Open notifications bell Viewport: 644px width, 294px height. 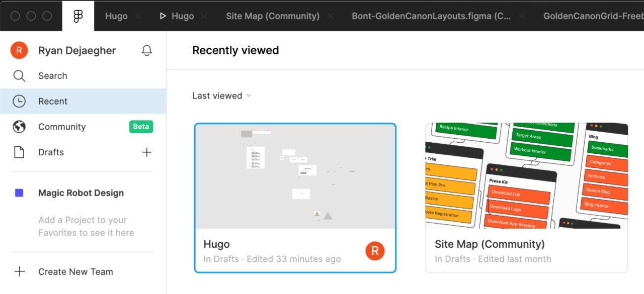146,50
